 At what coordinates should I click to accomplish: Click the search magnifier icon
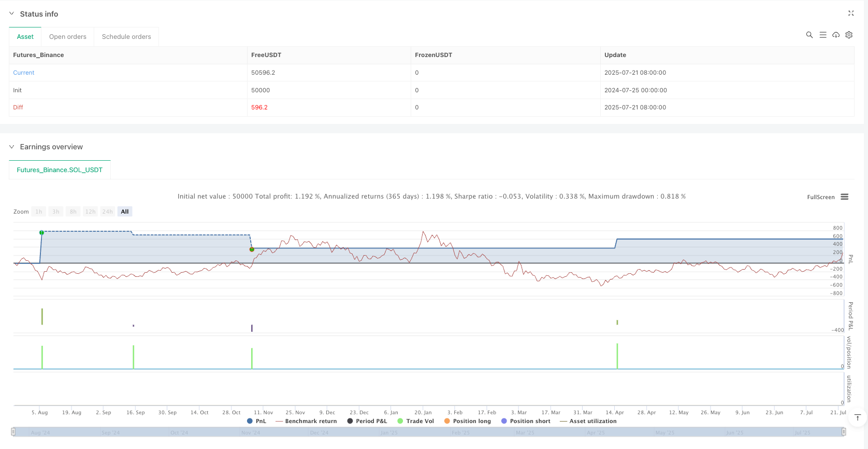tap(809, 35)
